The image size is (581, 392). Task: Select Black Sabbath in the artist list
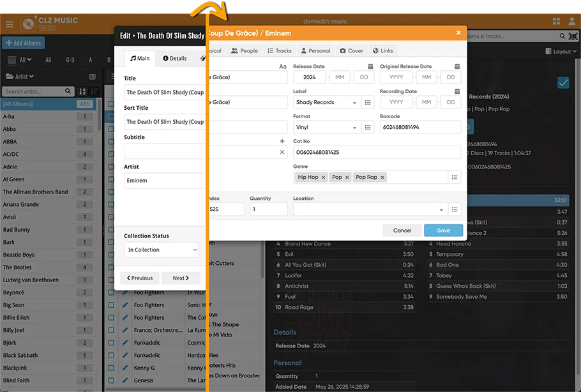48,355
